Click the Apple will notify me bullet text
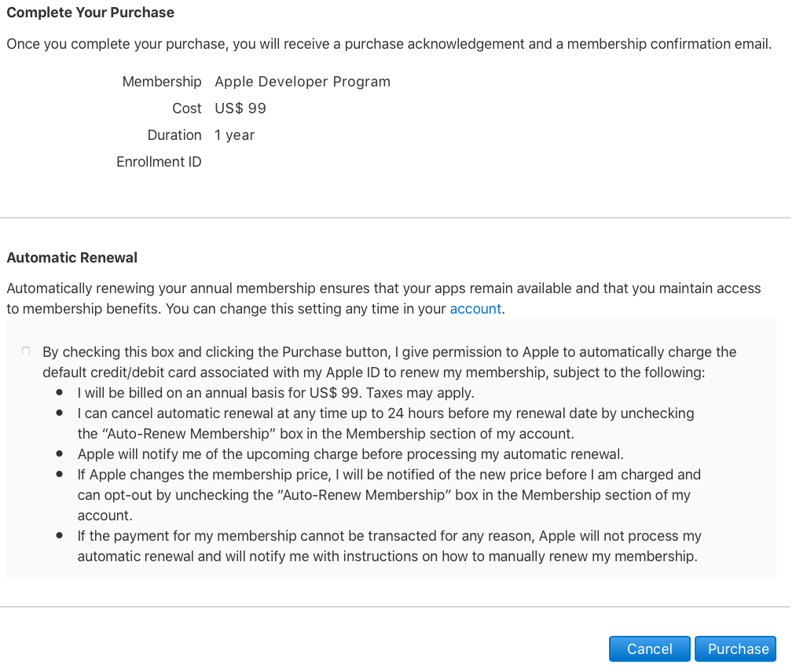Viewport: 796px width, 672px height. (x=350, y=454)
